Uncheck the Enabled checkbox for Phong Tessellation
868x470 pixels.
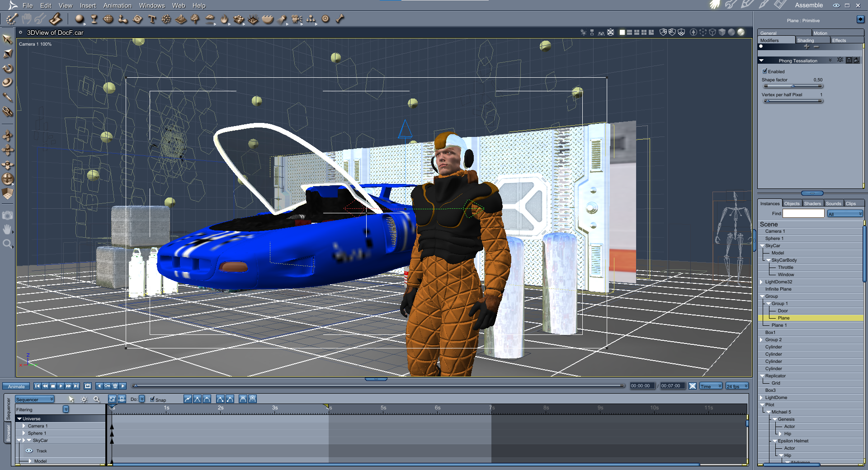point(765,71)
